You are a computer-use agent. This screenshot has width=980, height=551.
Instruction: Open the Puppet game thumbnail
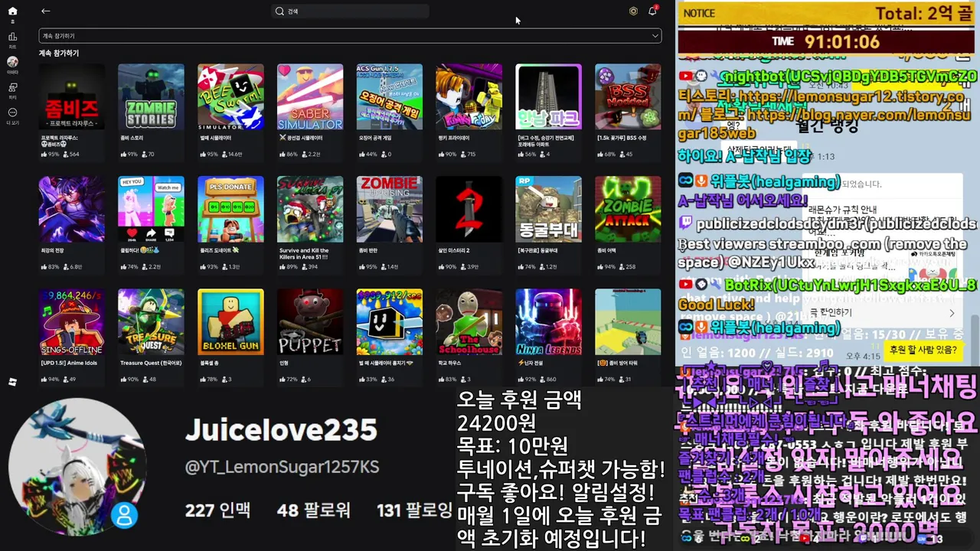tap(310, 321)
